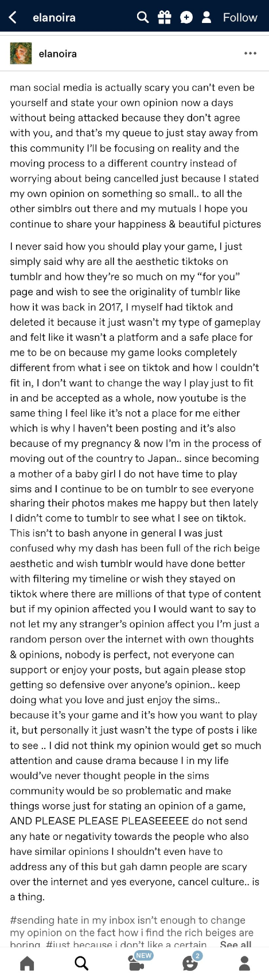
Task: Open the elanoira username on the post
Action: point(57,53)
